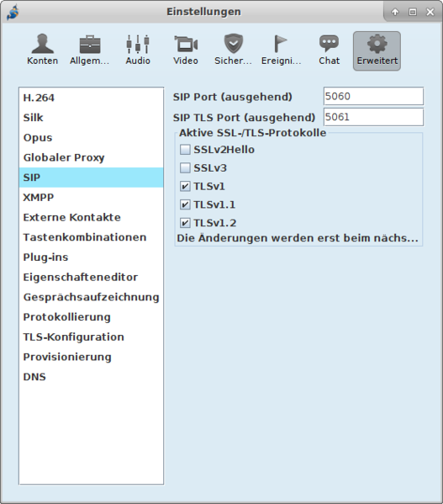Open the DNS entry
Screen dimensions: 443x504
(x=91, y=377)
